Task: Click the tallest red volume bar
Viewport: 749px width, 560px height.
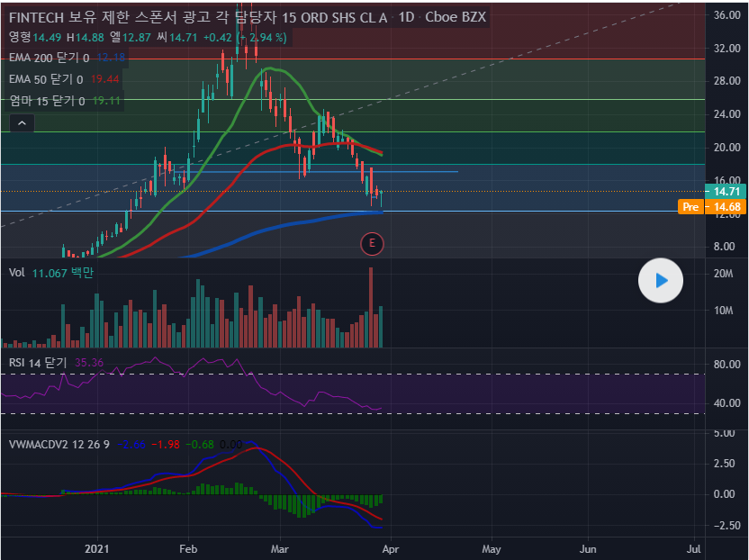Action: tap(370, 306)
